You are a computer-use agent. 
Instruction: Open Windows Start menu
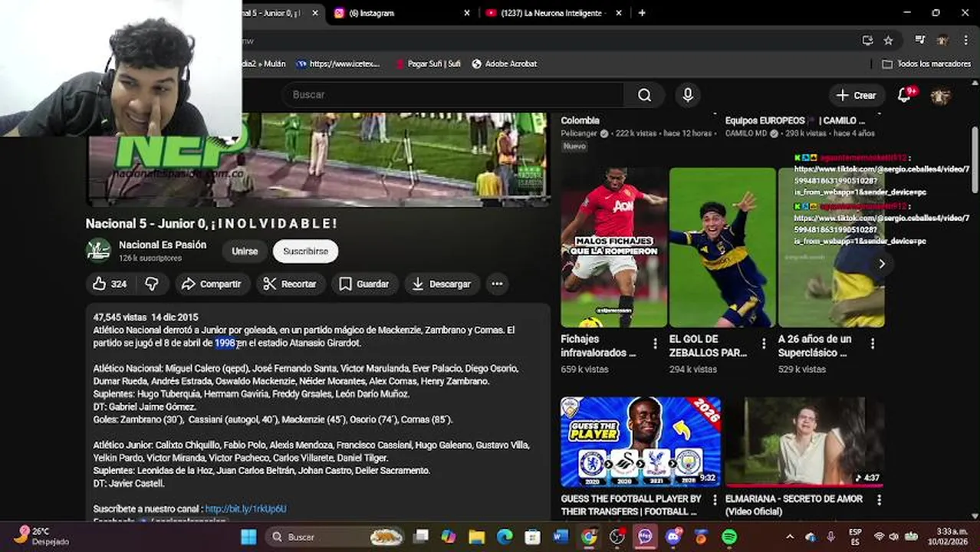point(248,537)
